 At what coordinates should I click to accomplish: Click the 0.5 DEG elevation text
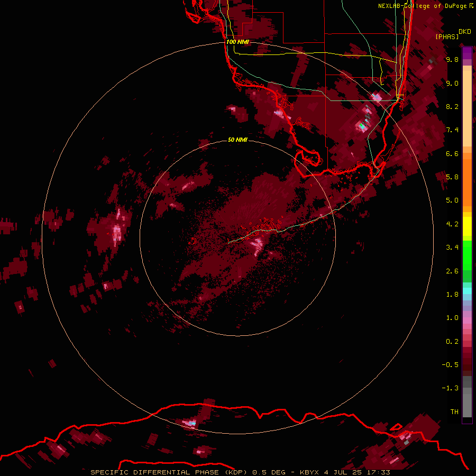pos(269,472)
